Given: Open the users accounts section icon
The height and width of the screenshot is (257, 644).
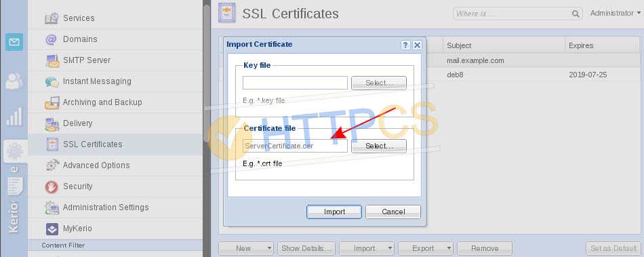Looking at the screenshot, I should (14, 81).
